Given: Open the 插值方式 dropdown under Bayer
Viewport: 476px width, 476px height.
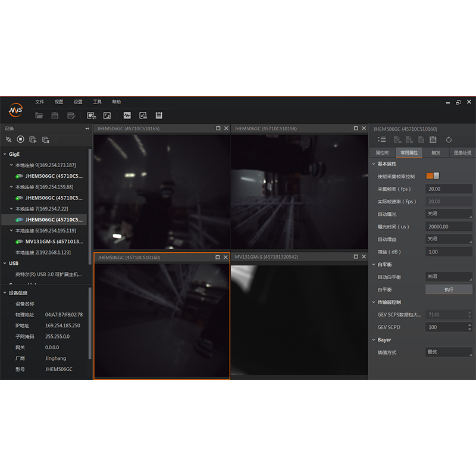Looking at the screenshot, I should 449,352.
